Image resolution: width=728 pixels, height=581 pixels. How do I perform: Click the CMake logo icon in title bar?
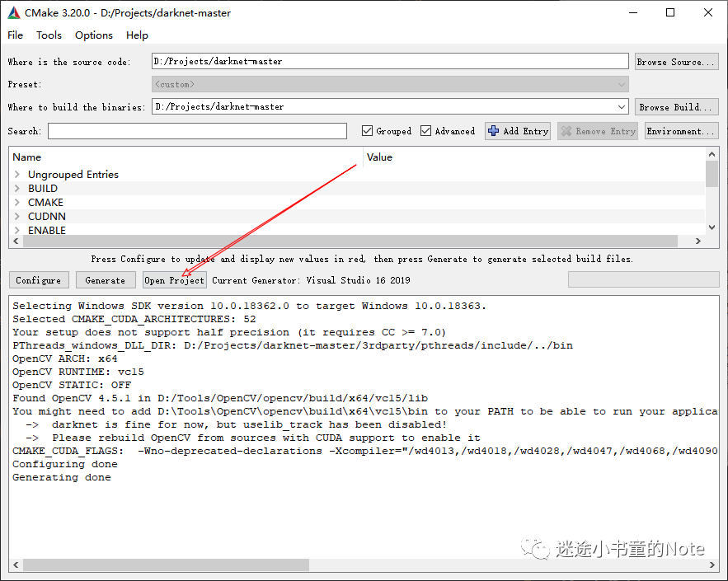pos(14,13)
